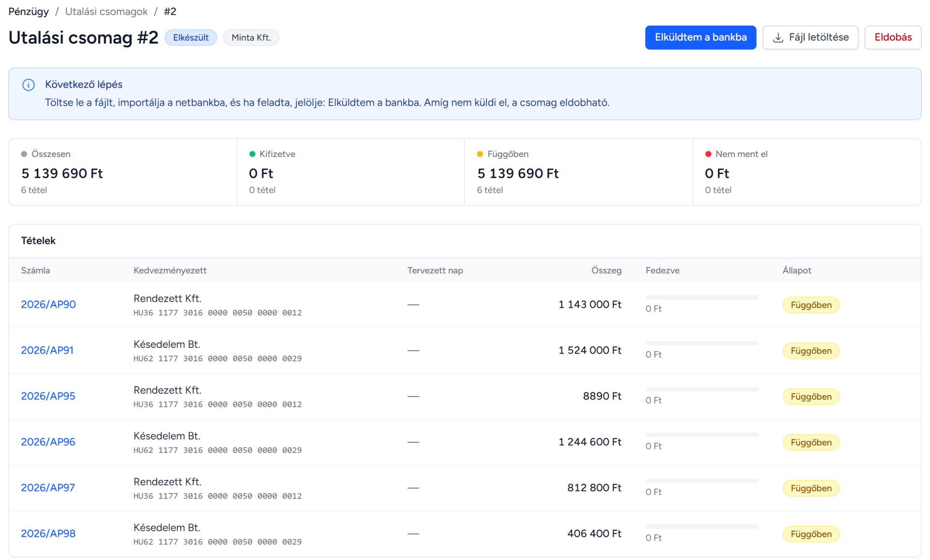This screenshot has width=930, height=560.
Task: Open invoice 2026/AP90
Action: pyautogui.click(x=48, y=304)
